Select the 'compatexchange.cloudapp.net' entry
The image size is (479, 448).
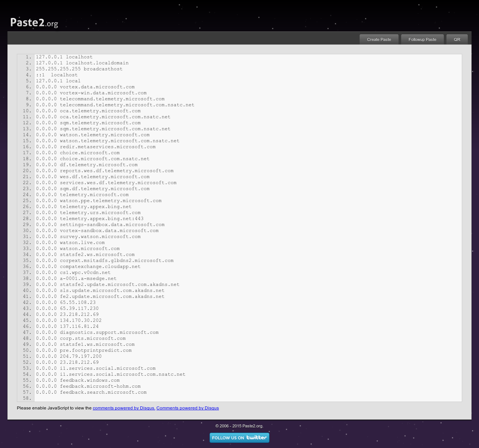coord(100,266)
